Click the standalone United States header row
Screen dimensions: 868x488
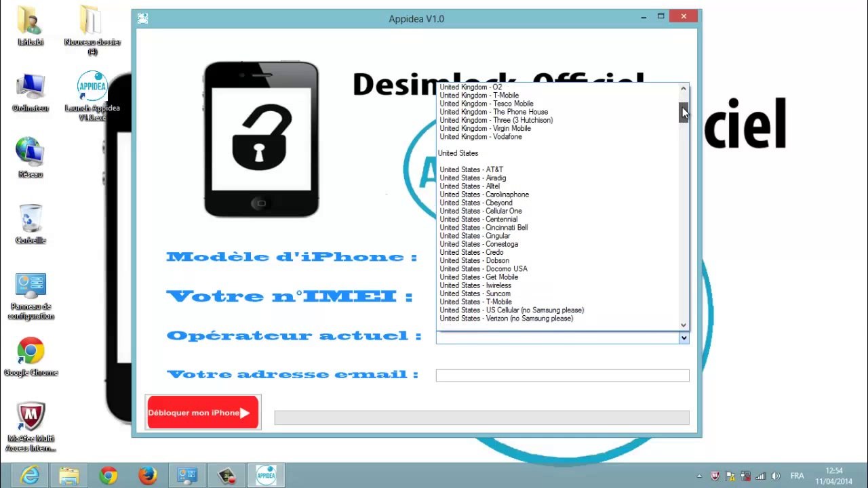click(458, 153)
